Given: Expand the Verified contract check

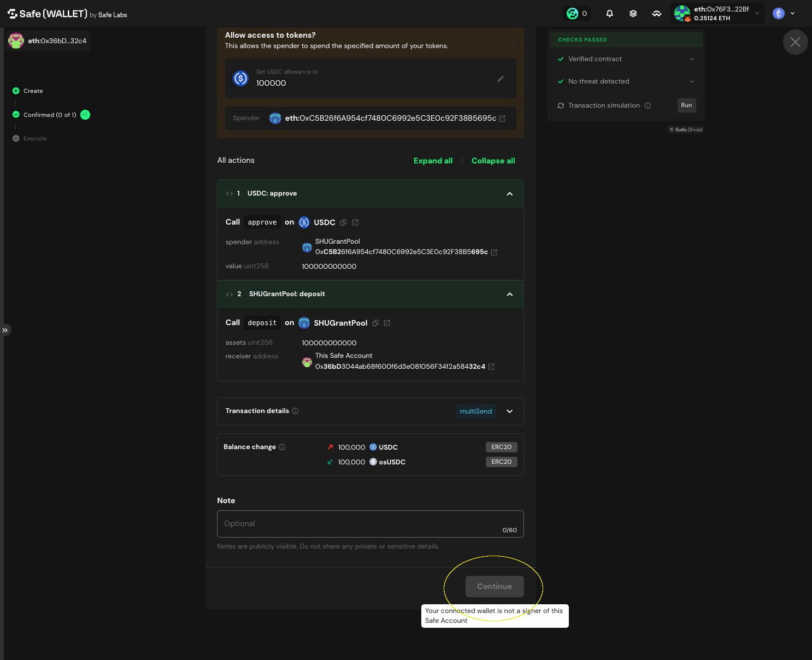Looking at the screenshot, I should pos(692,59).
